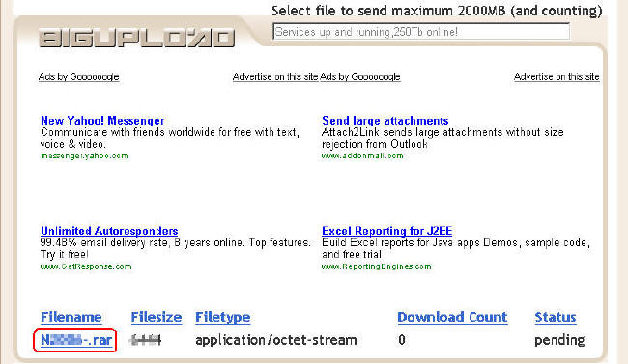Open the uploaded .rar file link
This screenshot has width=628, height=364.
click(x=76, y=340)
